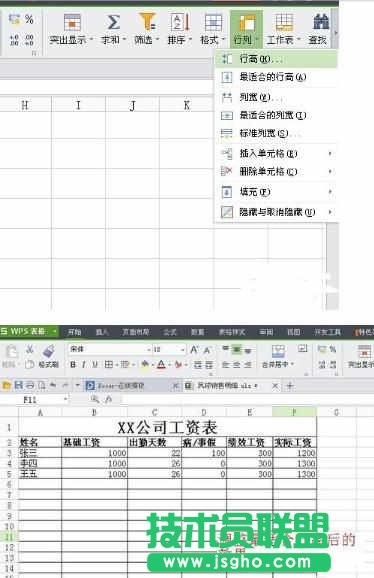Expand the 合并居中 merge center dropdown arrow
This screenshot has width=374, height=578.
(292, 365)
